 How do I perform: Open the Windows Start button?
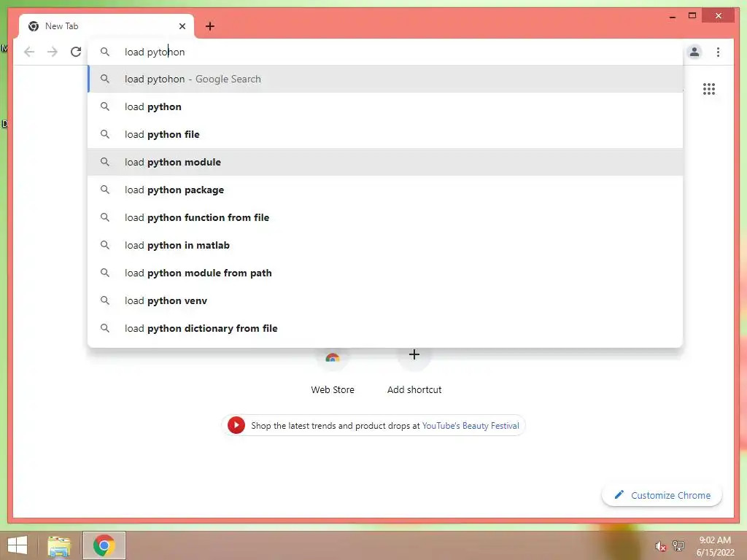click(18, 545)
